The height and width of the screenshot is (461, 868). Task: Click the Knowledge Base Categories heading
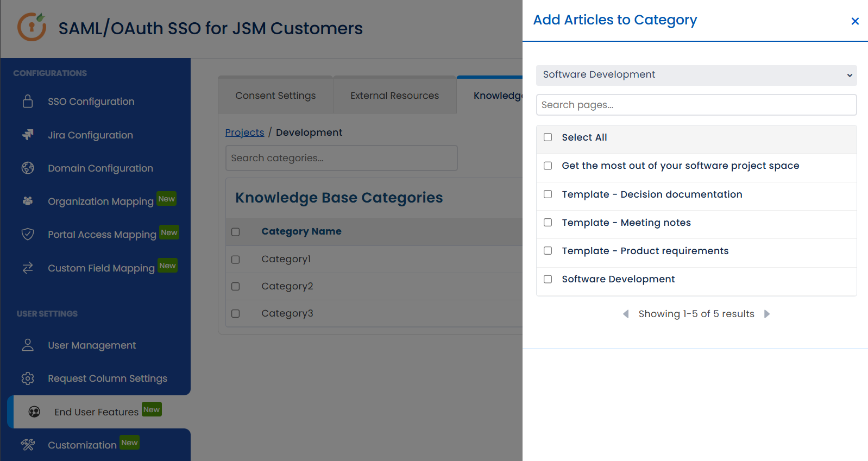339,198
